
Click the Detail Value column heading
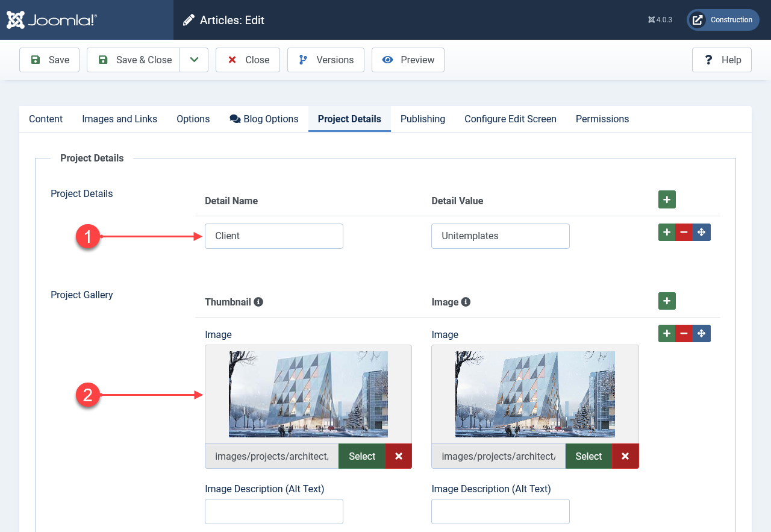pyautogui.click(x=457, y=201)
